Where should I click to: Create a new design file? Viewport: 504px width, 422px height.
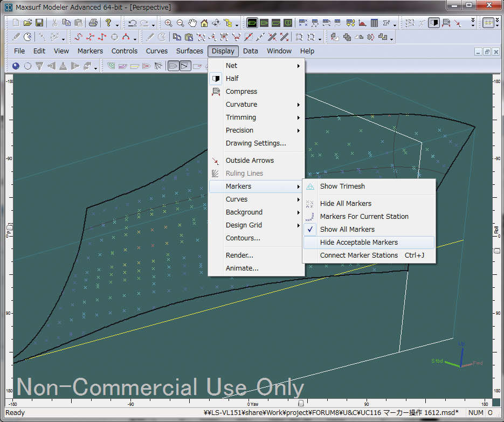(x=16, y=23)
